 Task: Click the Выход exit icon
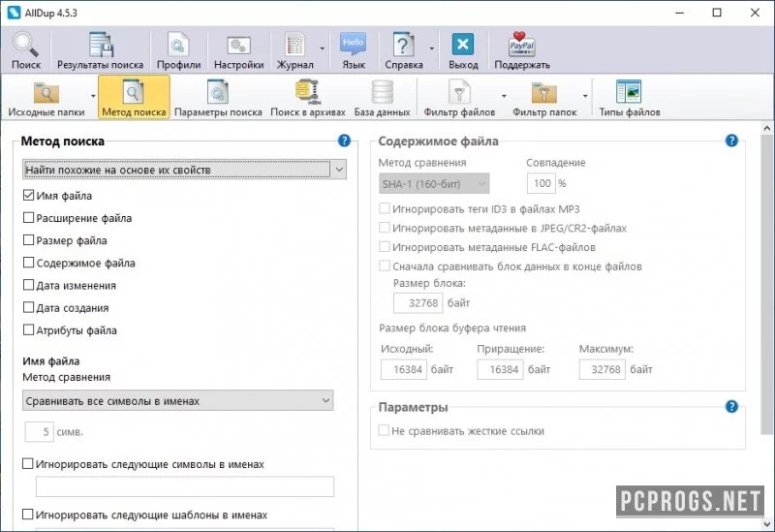pyautogui.click(x=463, y=49)
